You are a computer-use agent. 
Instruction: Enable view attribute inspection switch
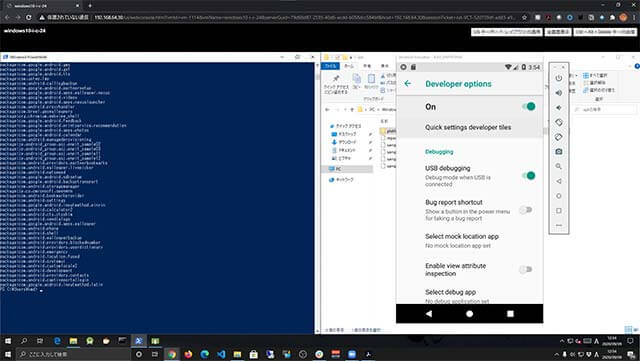click(x=526, y=269)
